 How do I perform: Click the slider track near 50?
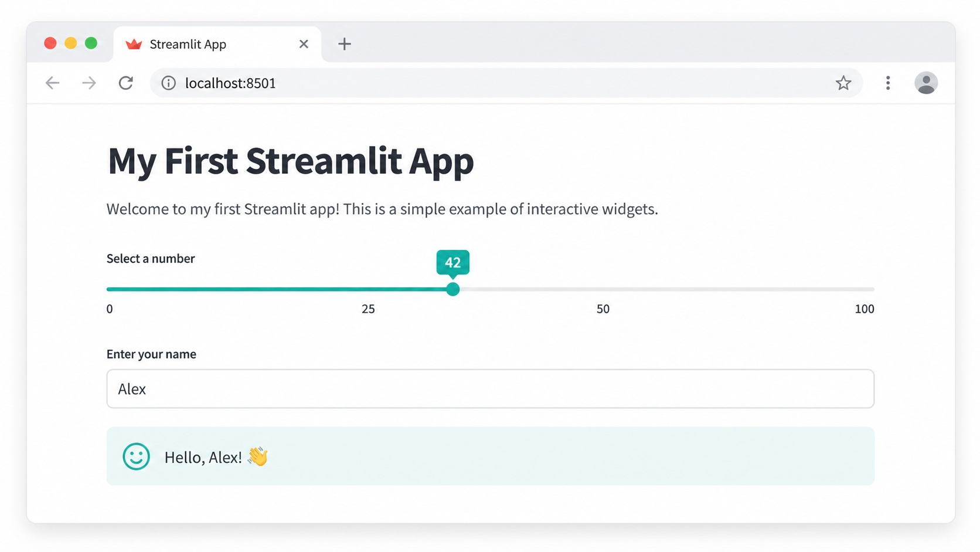point(603,289)
